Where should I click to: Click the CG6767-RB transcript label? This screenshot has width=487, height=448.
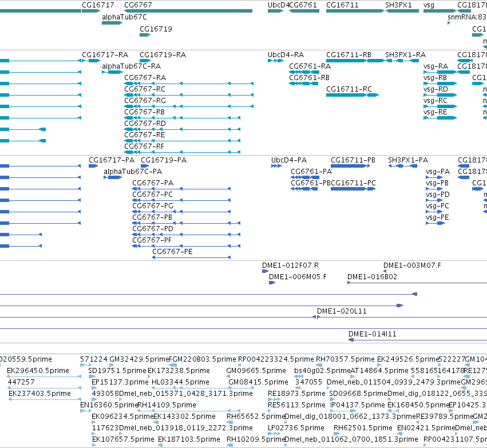tap(144, 112)
